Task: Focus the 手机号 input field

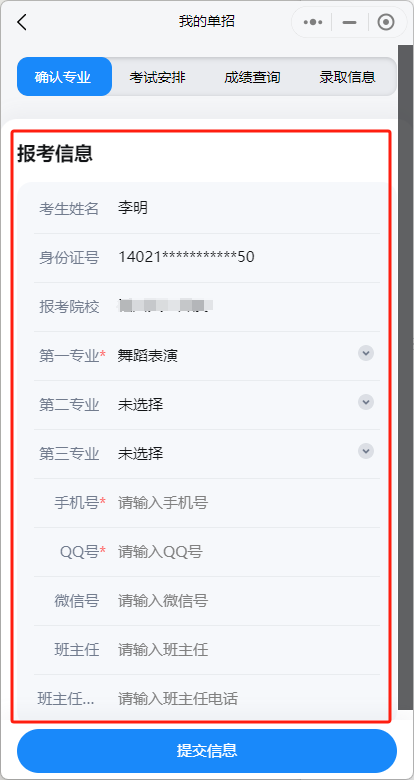Action: point(248,503)
